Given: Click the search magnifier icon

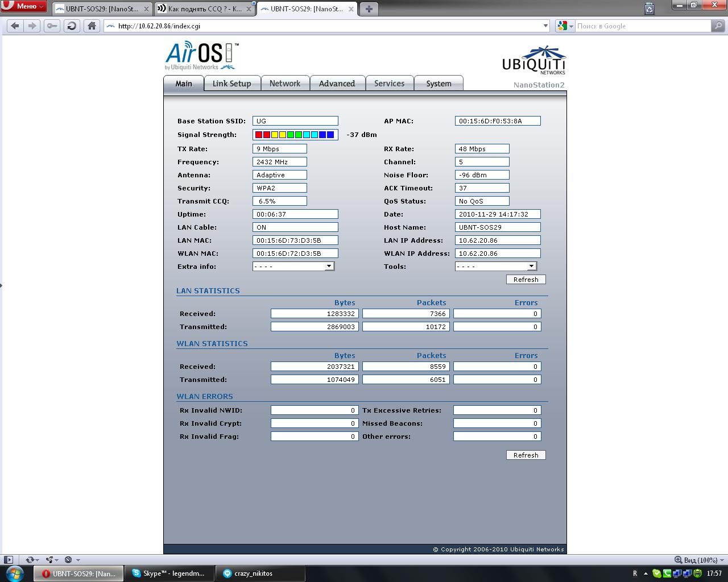Looking at the screenshot, I should (718, 26).
